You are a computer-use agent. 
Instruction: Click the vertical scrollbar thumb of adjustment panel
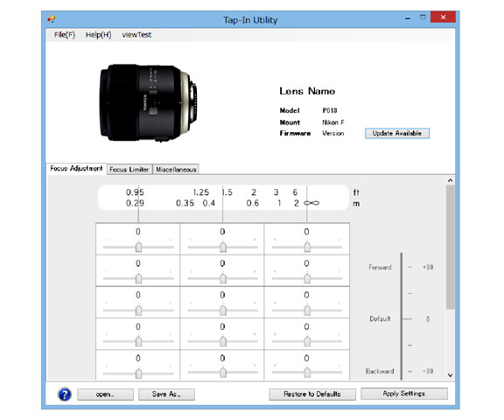coord(450,247)
